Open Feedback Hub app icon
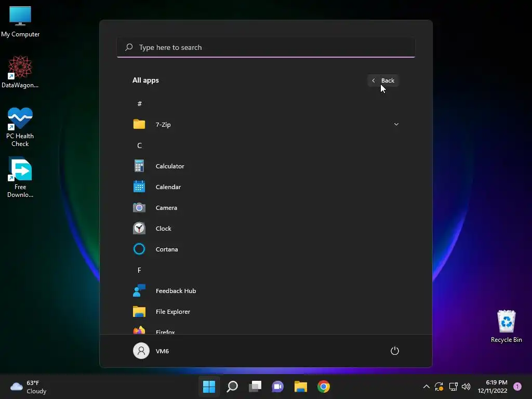 coord(139,290)
